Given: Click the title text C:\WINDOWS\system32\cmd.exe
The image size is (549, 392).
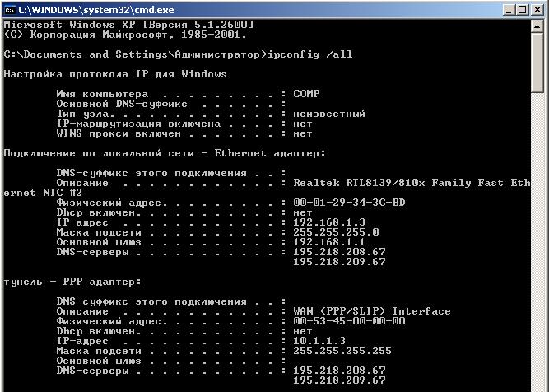Looking at the screenshot, I should pos(96,10).
